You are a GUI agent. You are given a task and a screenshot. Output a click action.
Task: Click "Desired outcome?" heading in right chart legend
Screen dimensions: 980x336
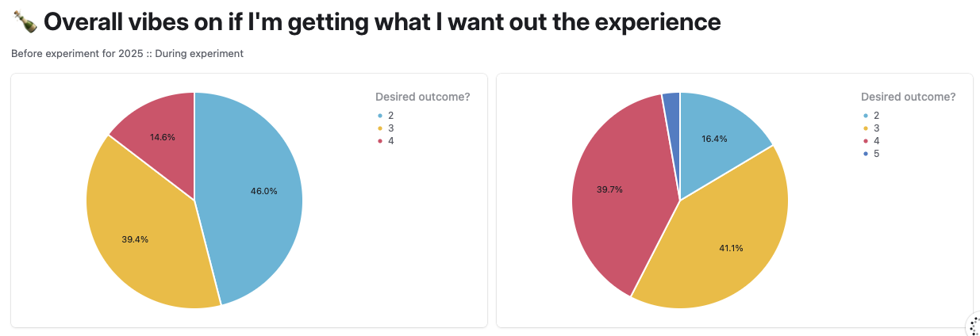tap(908, 97)
